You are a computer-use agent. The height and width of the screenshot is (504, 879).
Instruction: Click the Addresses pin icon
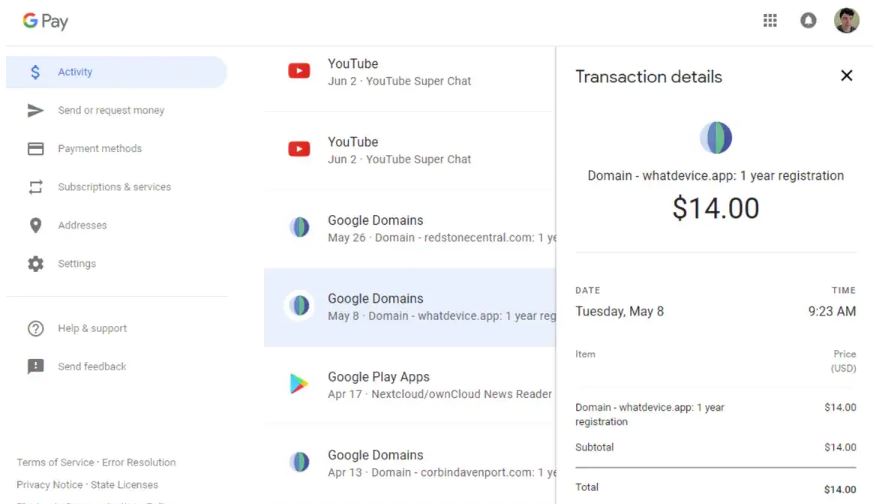click(35, 225)
